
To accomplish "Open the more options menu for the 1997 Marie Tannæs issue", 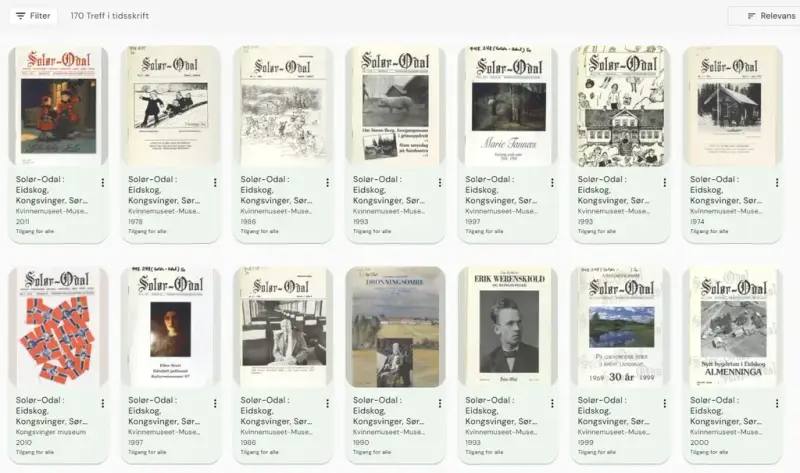I will click(552, 183).
